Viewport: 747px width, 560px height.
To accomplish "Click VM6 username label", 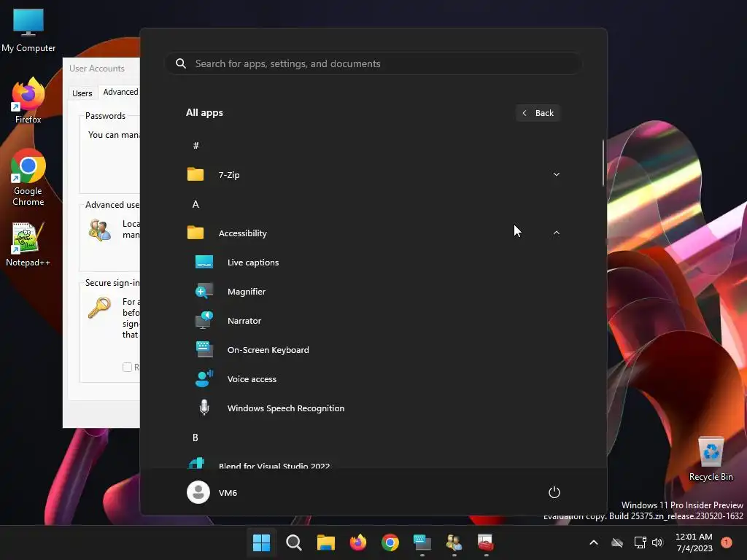I will 228,493.
